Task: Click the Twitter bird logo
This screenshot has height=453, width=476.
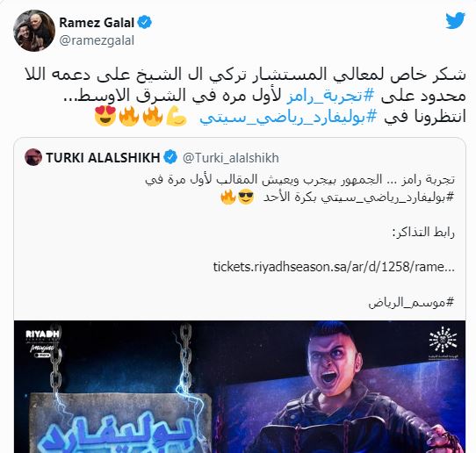Action: [455, 21]
